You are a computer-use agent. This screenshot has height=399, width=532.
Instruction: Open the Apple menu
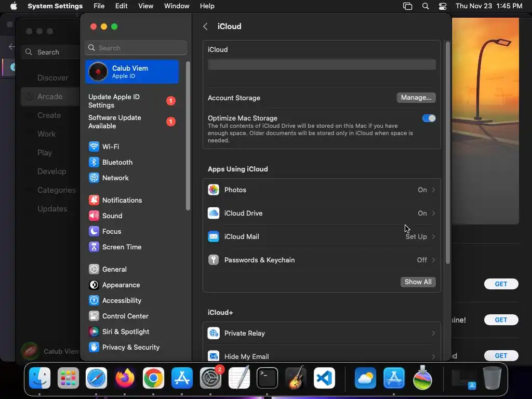click(13, 6)
